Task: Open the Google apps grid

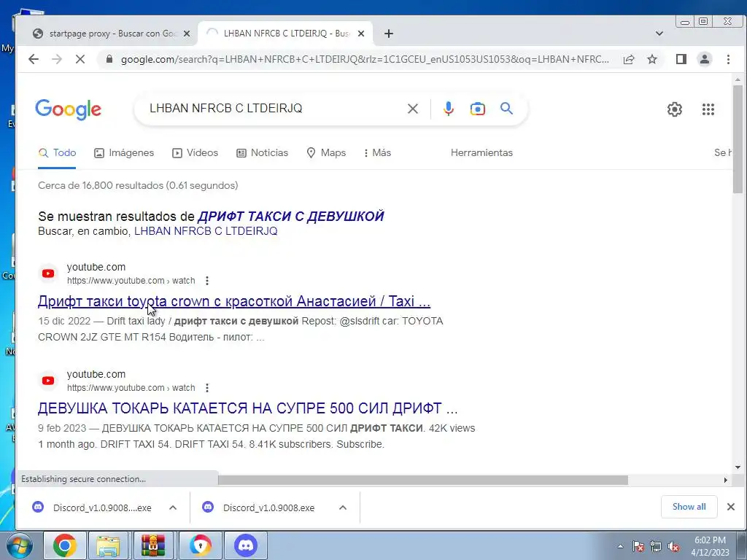Action: coord(708,109)
